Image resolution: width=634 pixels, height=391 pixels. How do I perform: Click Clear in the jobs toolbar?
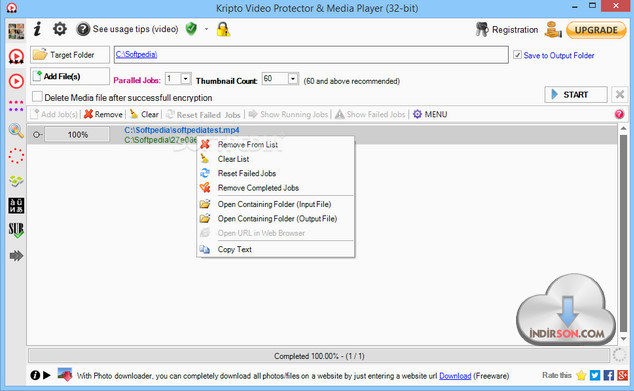(x=144, y=114)
